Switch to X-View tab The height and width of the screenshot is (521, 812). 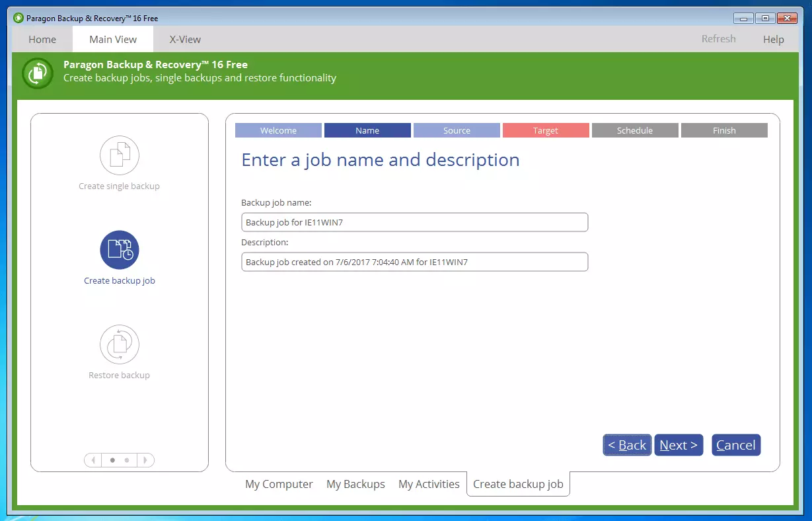[185, 39]
